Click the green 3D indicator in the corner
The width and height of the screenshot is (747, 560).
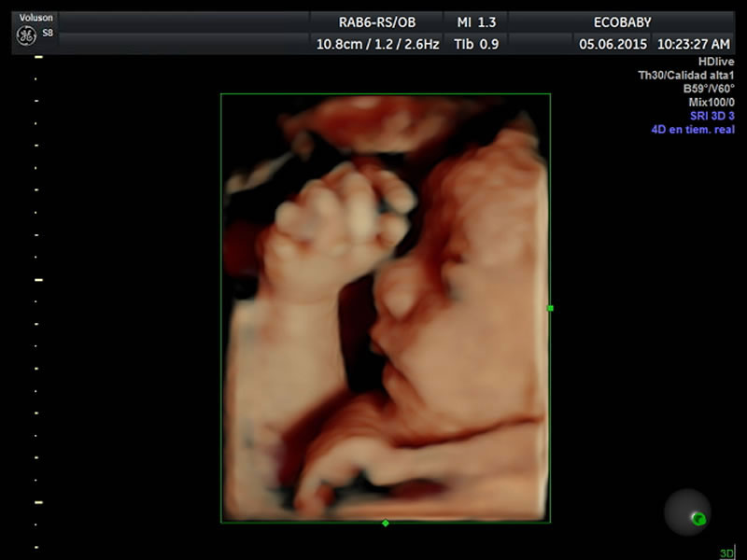point(726,553)
